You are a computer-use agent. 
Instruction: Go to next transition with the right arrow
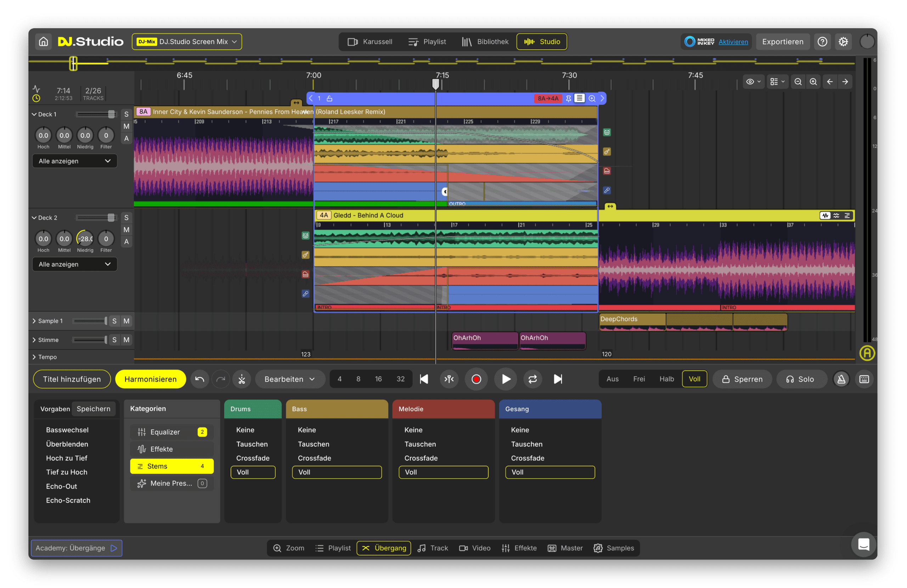click(845, 81)
